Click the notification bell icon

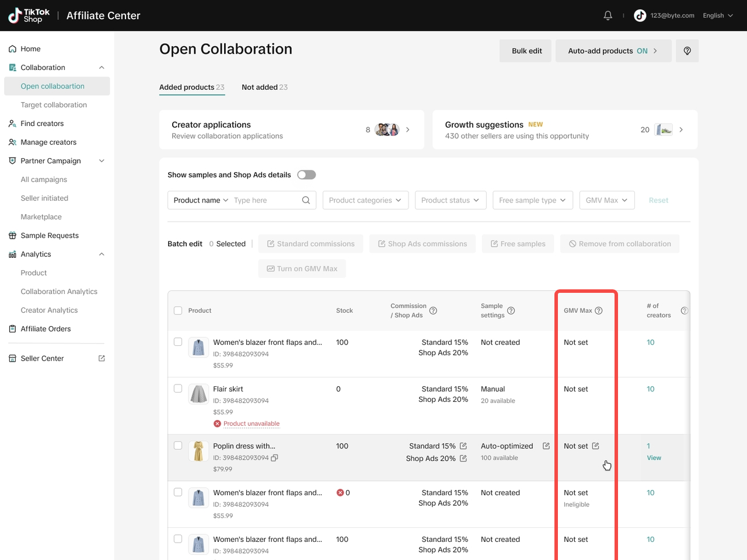point(608,16)
